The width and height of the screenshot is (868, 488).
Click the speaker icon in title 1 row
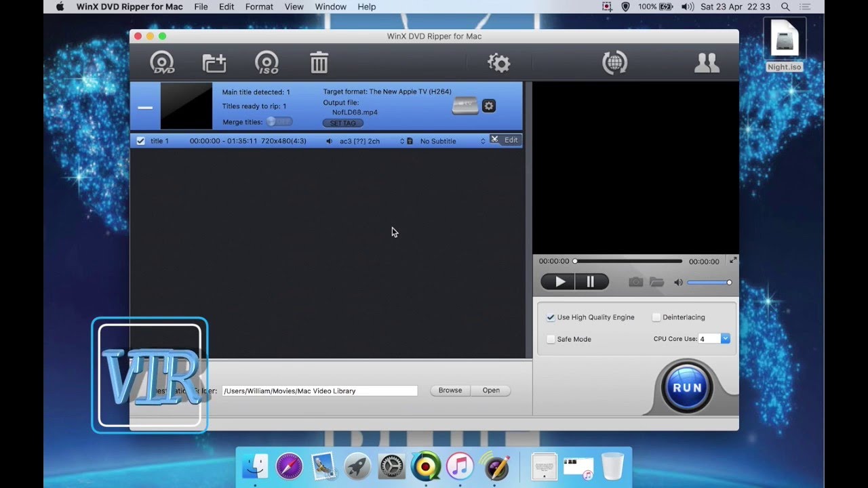(x=329, y=141)
